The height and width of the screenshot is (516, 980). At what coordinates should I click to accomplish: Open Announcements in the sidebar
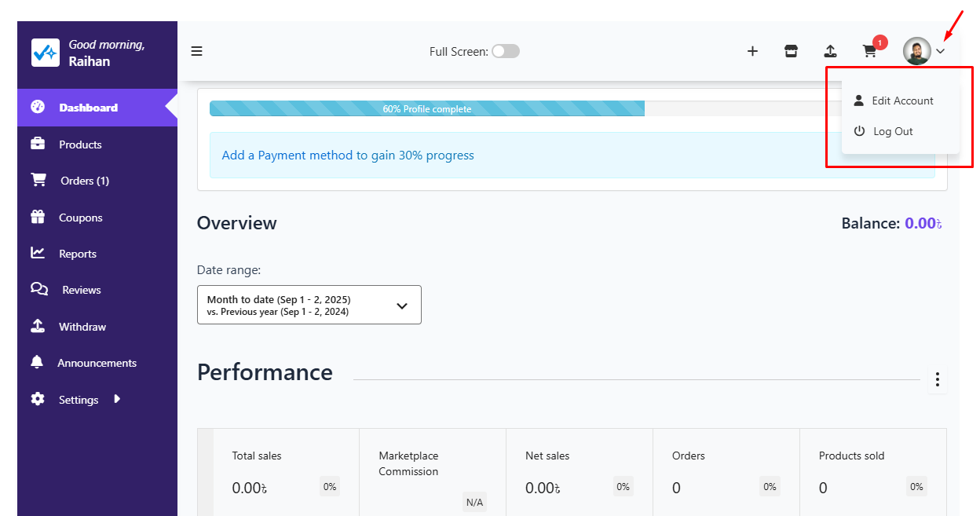[97, 363]
